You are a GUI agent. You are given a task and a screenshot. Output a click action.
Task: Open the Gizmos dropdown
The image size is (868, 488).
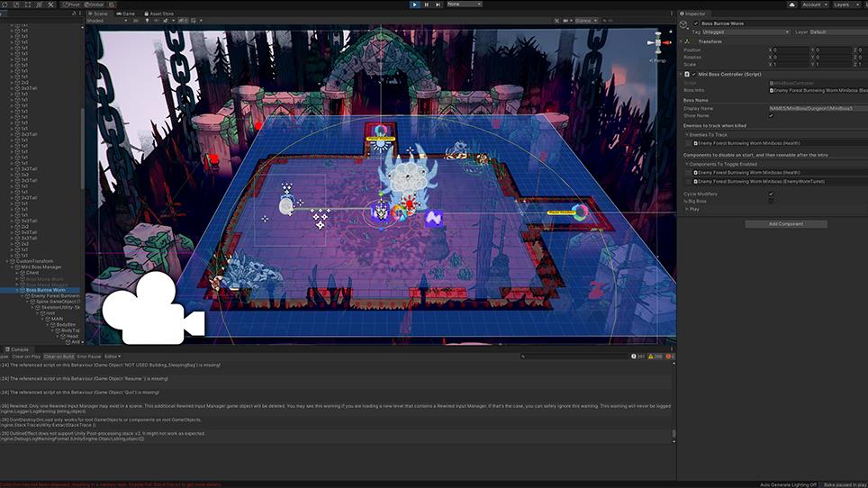click(x=586, y=21)
